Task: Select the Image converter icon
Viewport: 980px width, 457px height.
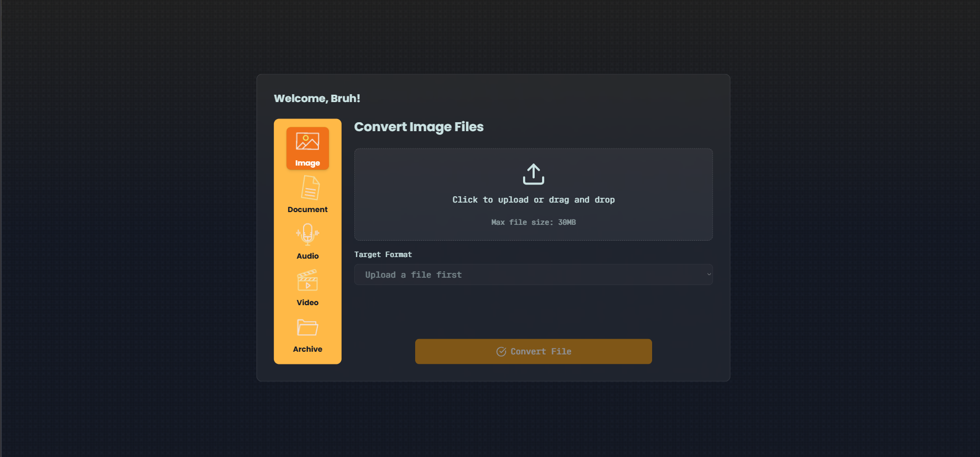Action: (x=307, y=142)
